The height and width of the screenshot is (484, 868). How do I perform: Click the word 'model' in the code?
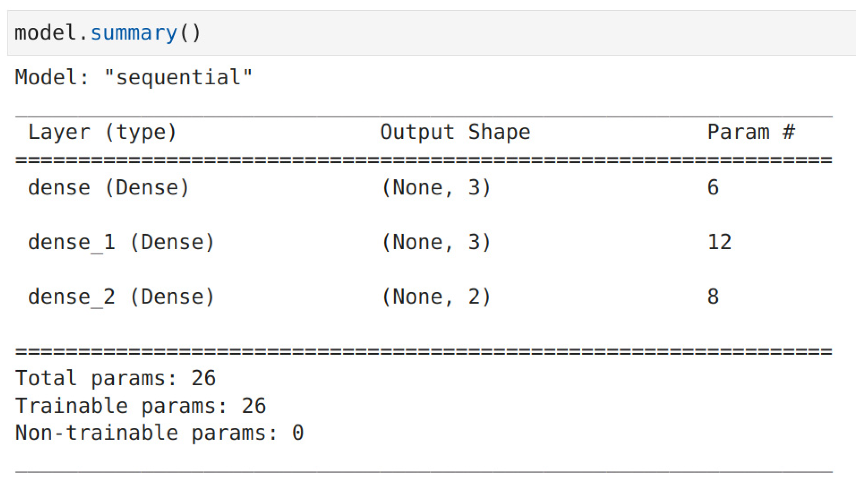click(46, 33)
